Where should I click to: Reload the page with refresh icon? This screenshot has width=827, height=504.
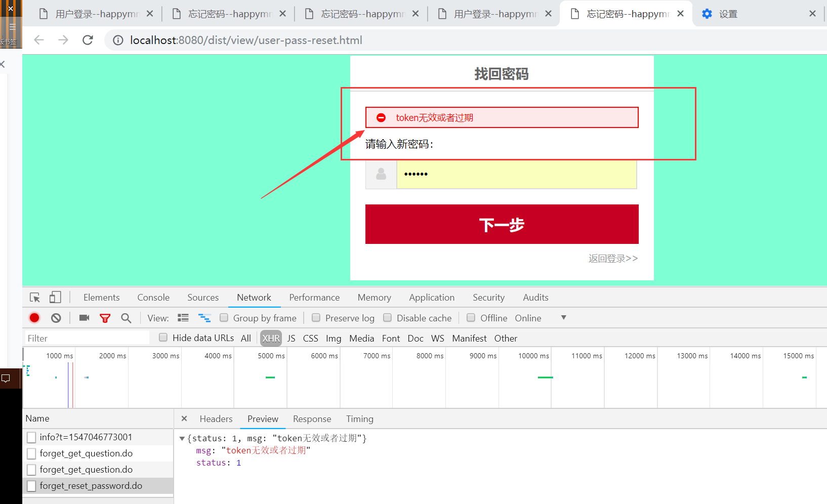coord(88,40)
